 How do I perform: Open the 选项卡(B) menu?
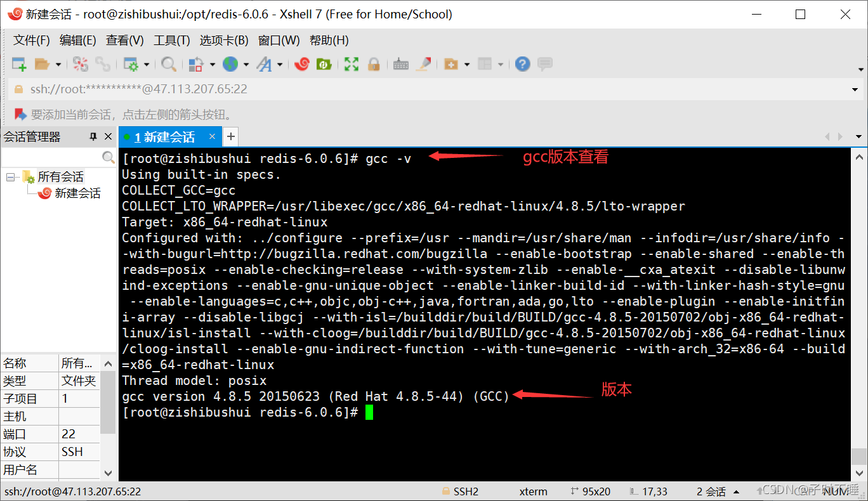click(x=224, y=41)
